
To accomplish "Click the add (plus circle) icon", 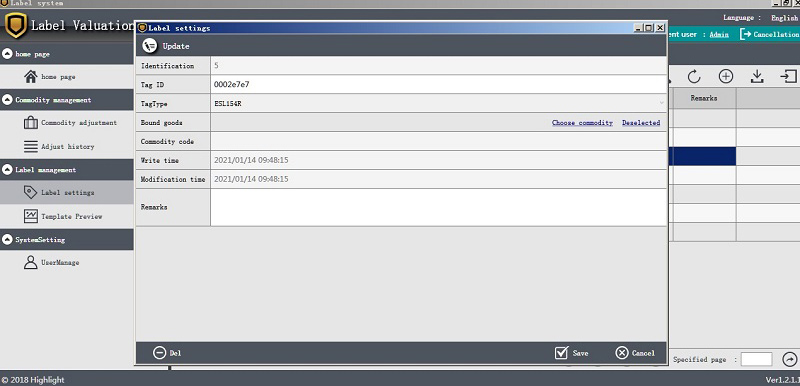I will 726,76.
